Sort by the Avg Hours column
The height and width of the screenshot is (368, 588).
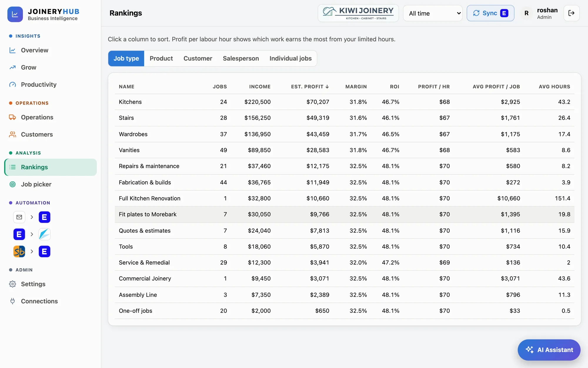554,87
